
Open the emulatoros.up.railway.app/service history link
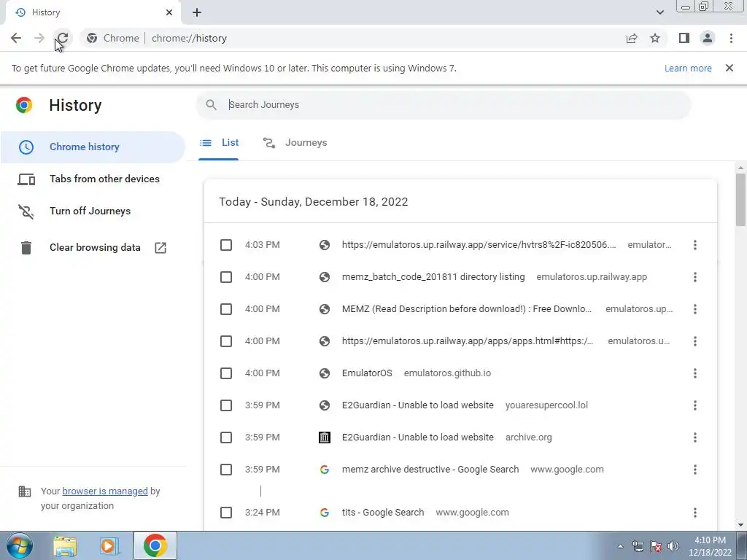click(479, 245)
